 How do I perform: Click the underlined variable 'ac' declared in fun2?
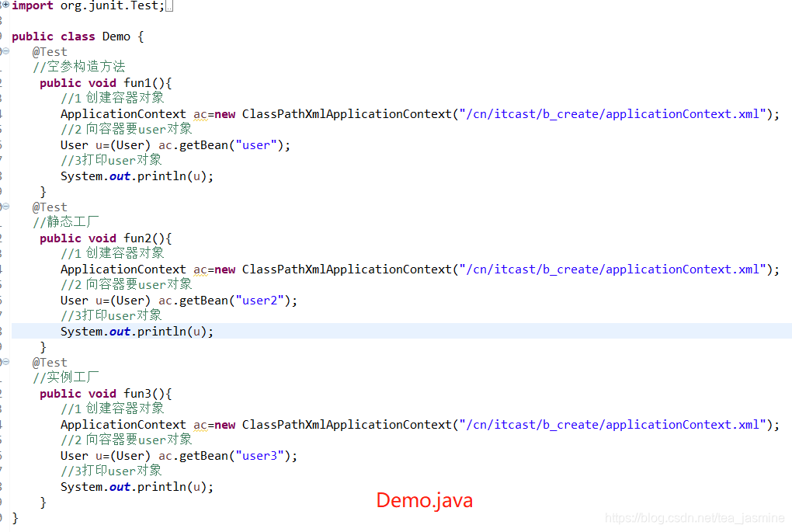pyautogui.click(x=200, y=269)
